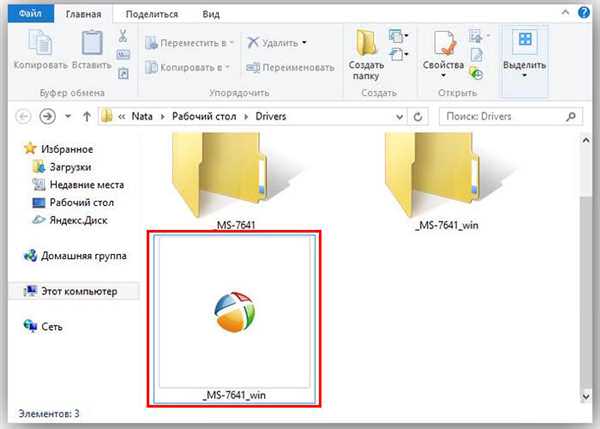Click the Яндекс.Диск sidebar icon
600x429 pixels.
(x=39, y=220)
